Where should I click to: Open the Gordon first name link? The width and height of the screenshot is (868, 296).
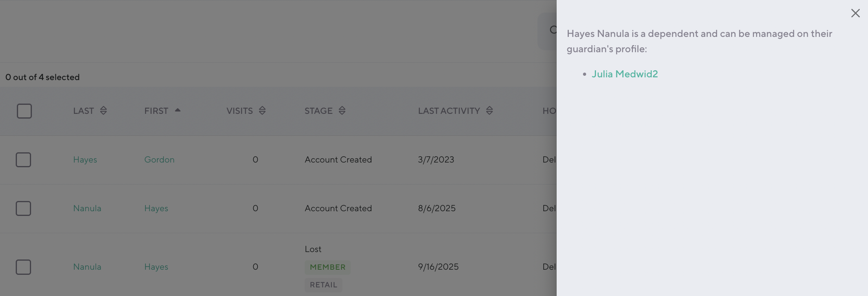point(159,160)
